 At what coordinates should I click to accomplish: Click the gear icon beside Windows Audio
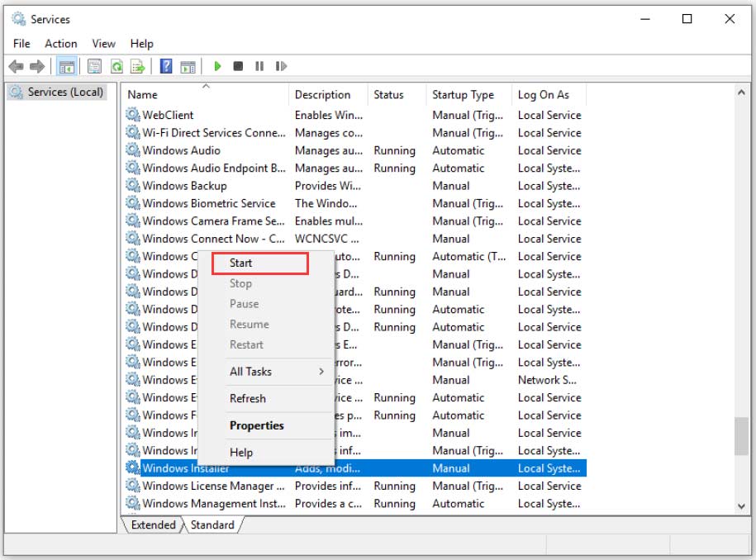(132, 149)
